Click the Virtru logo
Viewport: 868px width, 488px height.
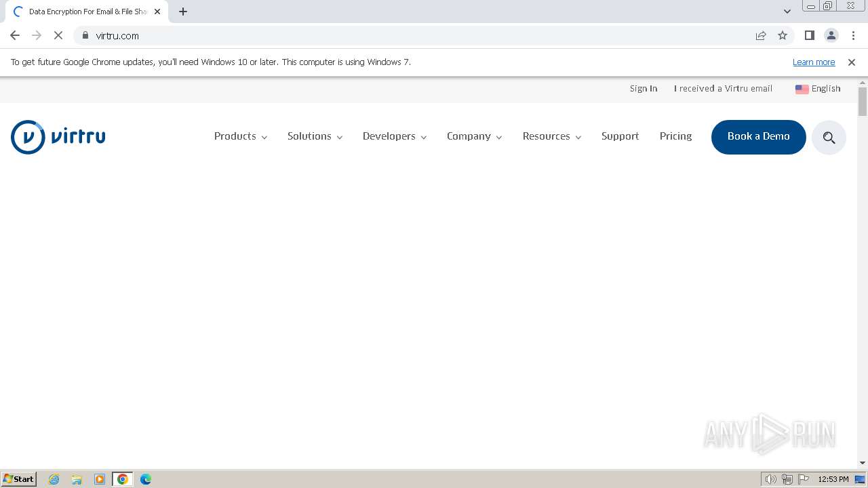(58, 137)
